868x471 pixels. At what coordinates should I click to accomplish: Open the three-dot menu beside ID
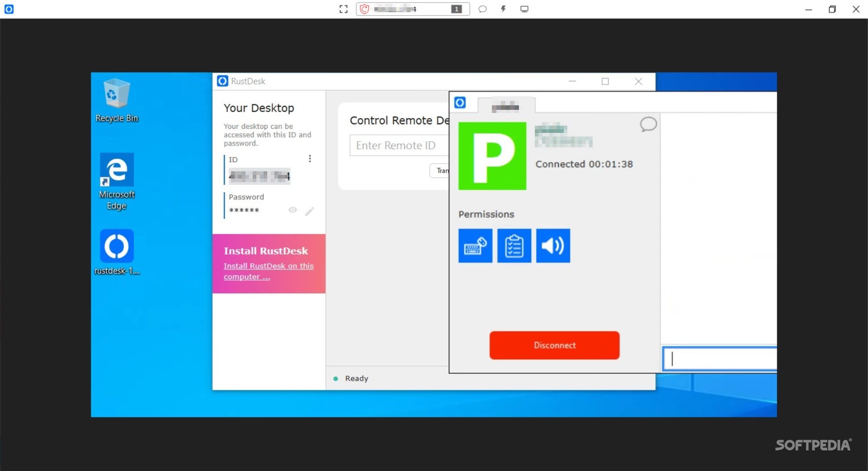(x=310, y=159)
